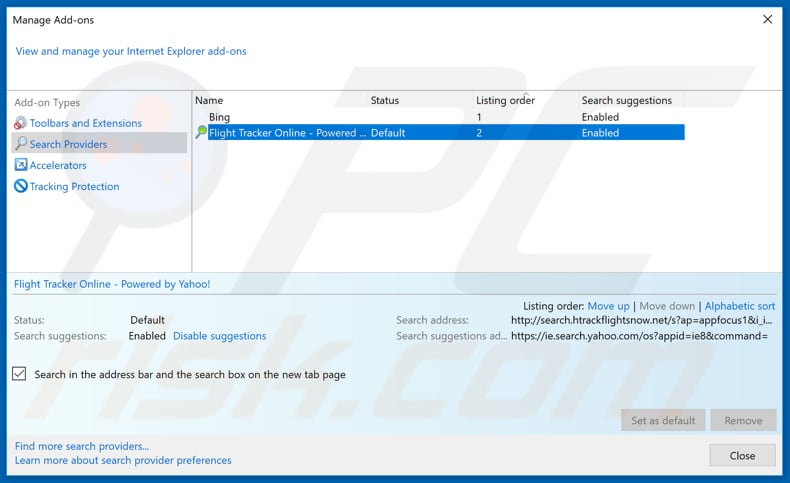This screenshot has height=483, width=790.
Task: Click the Flight Tracker Online provider icon
Action: click(201, 132)
